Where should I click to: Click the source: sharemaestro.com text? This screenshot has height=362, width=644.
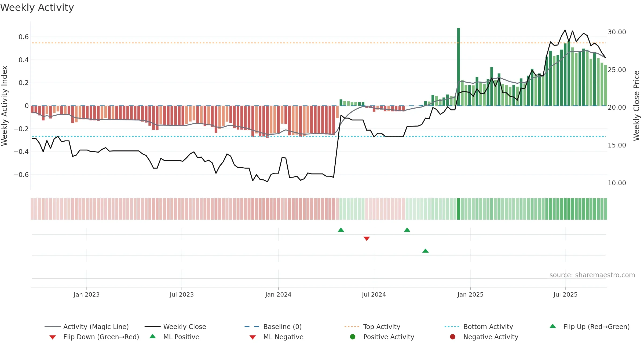(592, 275)
